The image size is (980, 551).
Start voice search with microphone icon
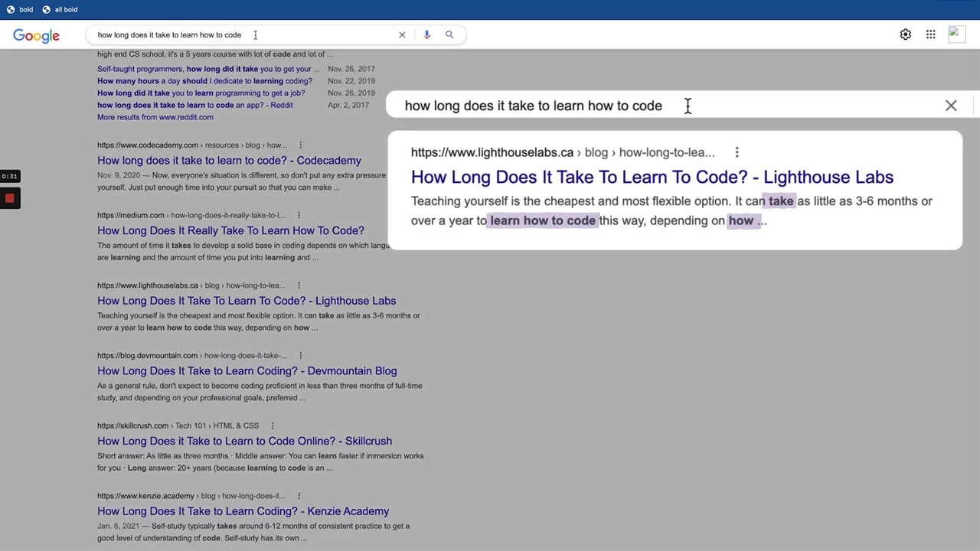pyautogui.click(x=426, y=35)
